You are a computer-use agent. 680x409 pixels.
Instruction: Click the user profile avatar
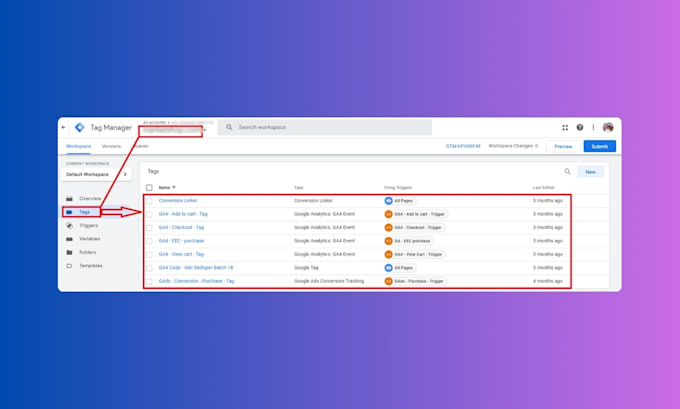tap(608, 128)
